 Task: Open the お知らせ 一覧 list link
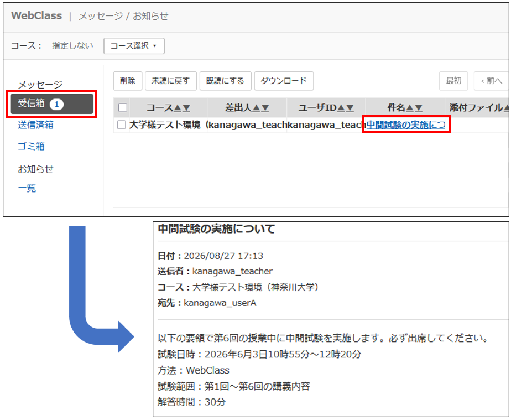(x=27, y=188)
